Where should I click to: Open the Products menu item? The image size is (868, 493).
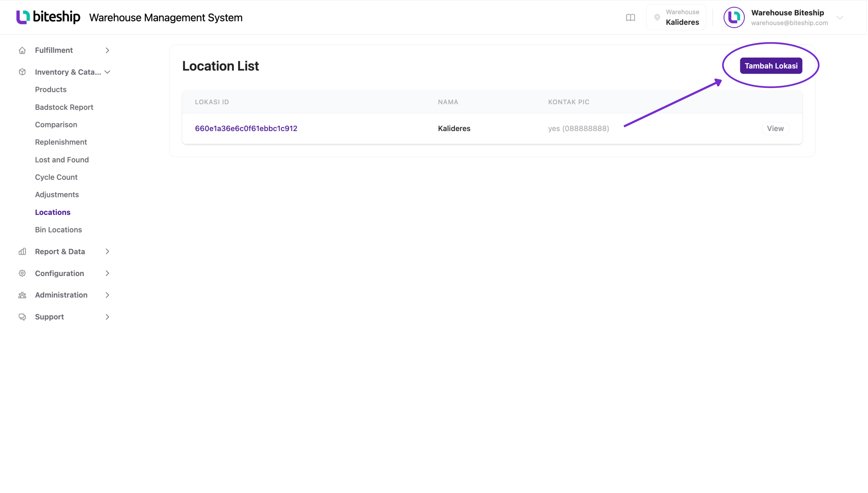coord(51,90)
